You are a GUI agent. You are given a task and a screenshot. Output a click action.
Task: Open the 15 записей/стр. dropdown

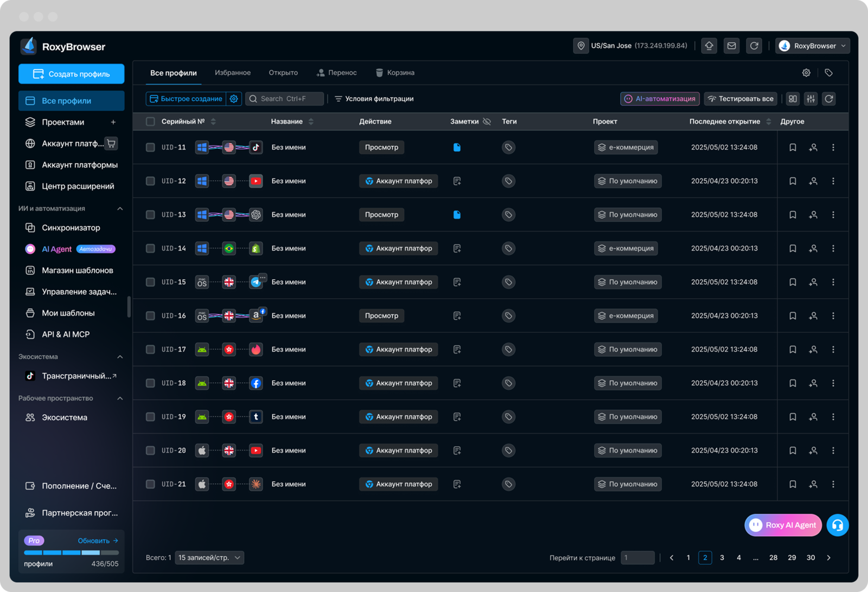point(209,558)
